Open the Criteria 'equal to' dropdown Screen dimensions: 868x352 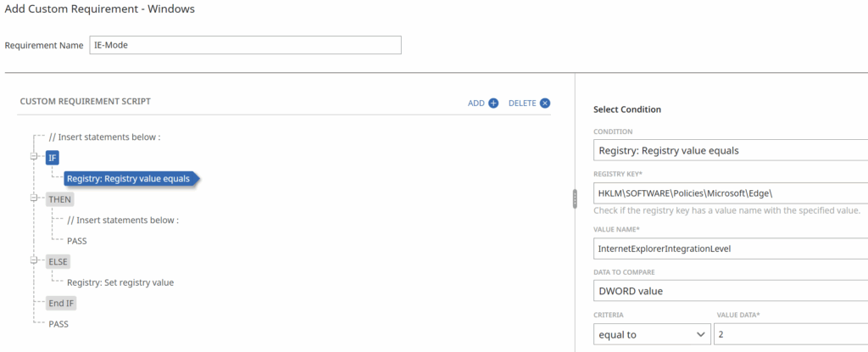click(652, 335)
